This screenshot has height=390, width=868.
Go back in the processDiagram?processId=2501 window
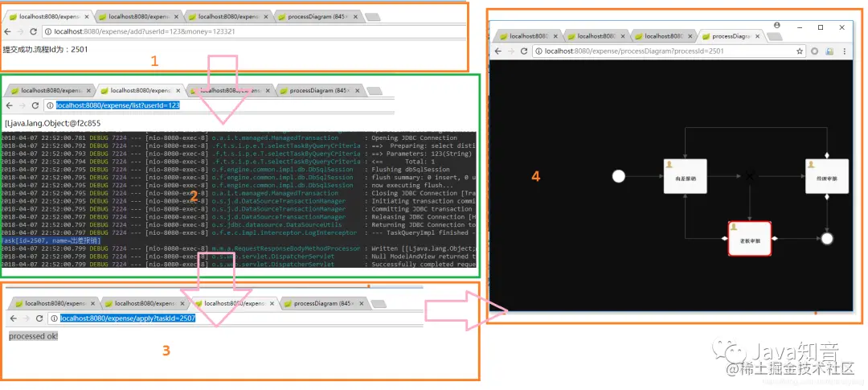(x=498, y=51)
